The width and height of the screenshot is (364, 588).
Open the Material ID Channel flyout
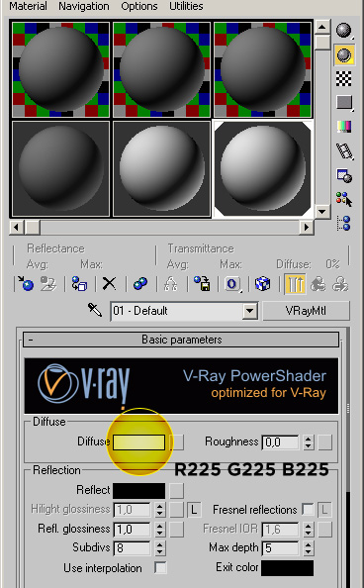pos(232,284)
